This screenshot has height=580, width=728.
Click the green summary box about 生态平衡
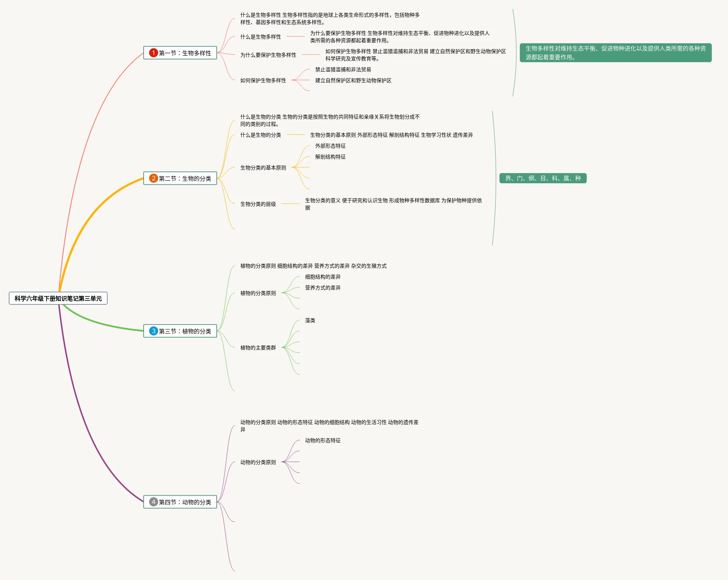[615, 53]
